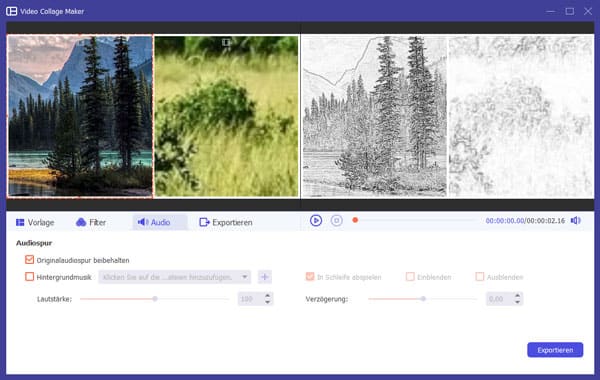Image resolution: width=600 pixels, height=380 pixels.
Task: Select the mountain forest collage clip
Action: (80, 116)
